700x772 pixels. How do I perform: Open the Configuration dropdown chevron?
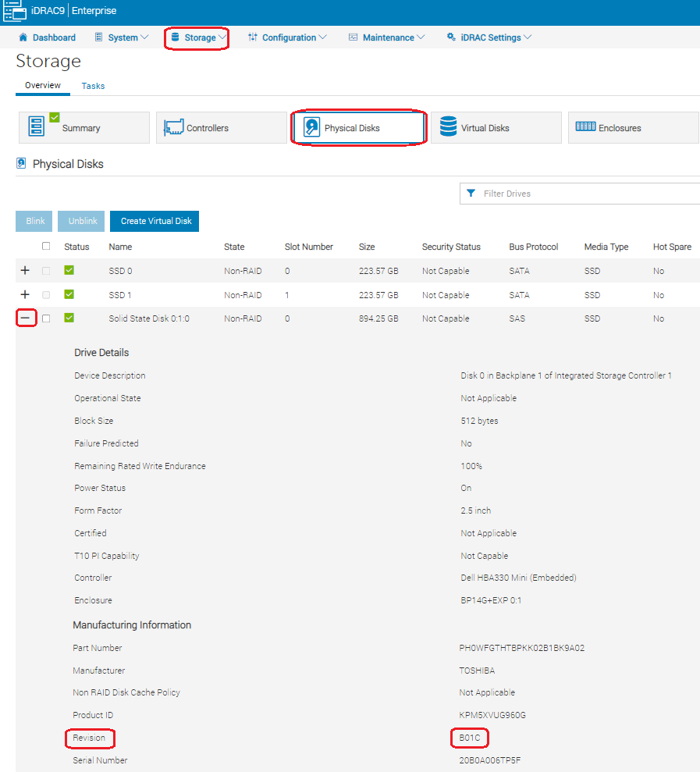pyautogui.click(x=322, y=37)
